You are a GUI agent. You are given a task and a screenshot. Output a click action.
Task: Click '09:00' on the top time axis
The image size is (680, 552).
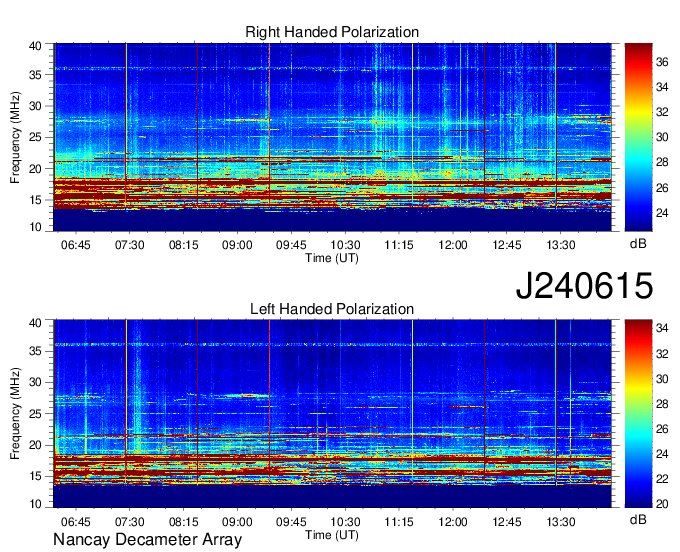pyautogui.click(x=237, y=245)
